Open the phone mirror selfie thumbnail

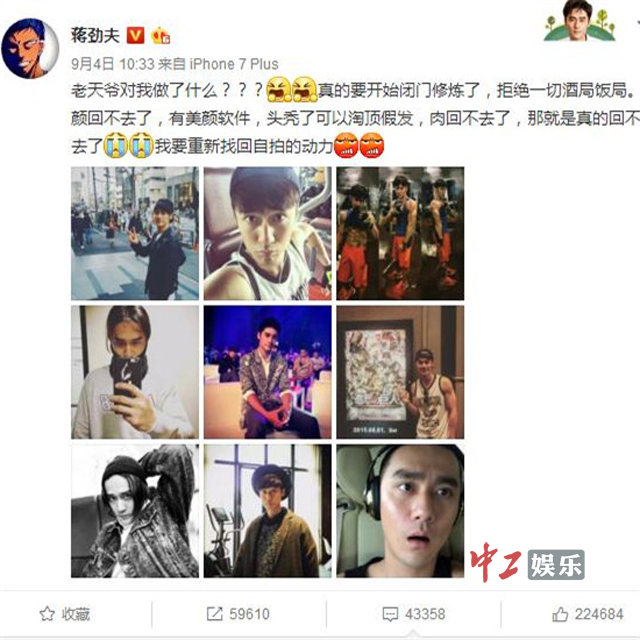[x=135, y=372]
